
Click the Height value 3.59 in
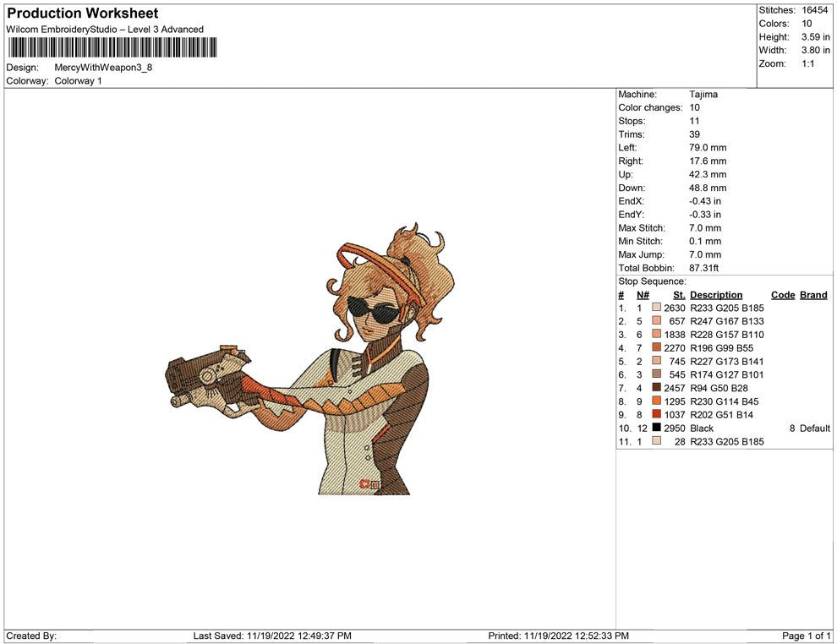[x=815, y=37]
